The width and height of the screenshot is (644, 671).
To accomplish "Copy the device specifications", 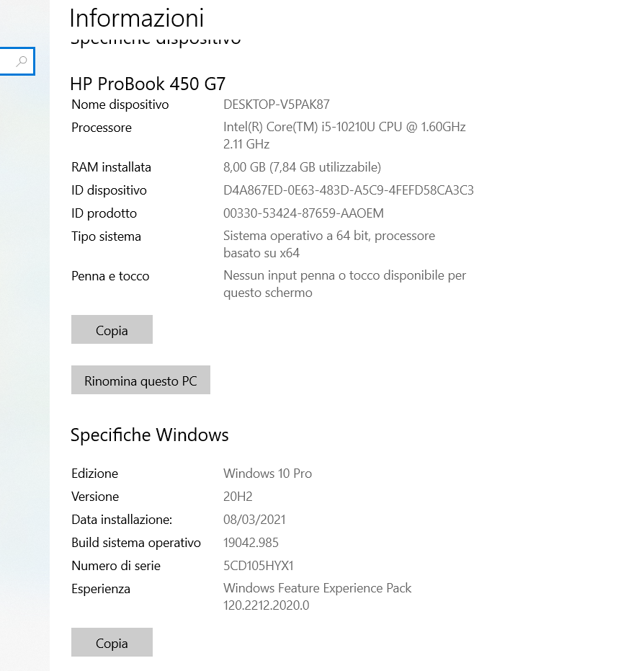I will coord(112,329).
